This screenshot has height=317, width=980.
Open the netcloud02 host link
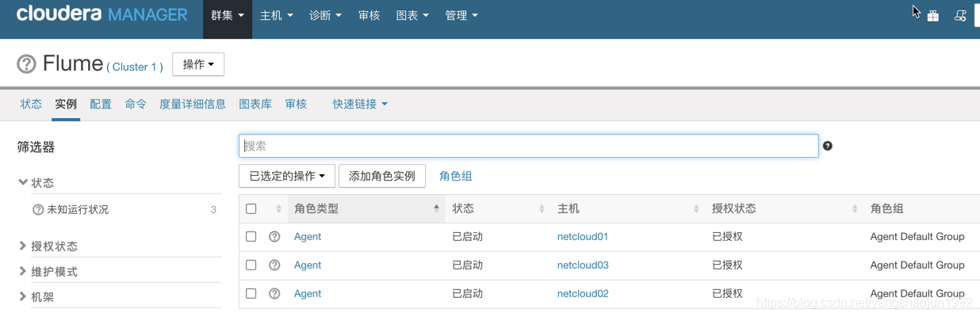583,294
